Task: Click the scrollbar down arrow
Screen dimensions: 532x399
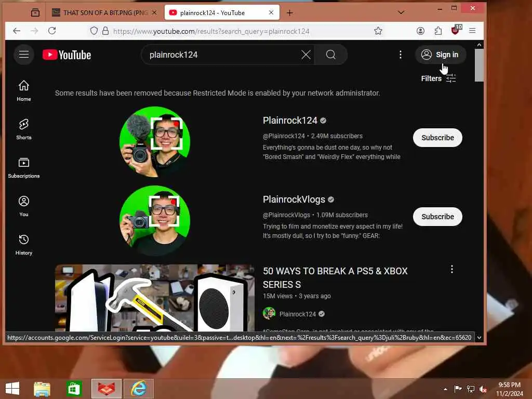Action: pyautogui.click(x=478, y=338)
